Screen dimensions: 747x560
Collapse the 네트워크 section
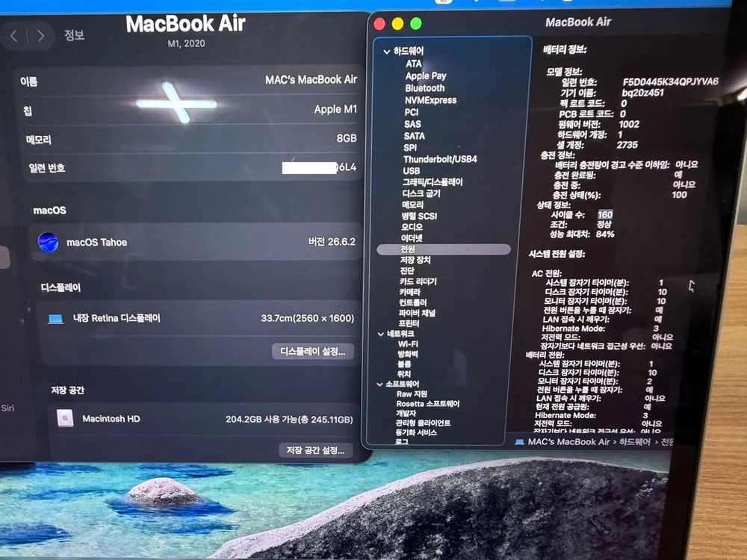tap(381, 334)
